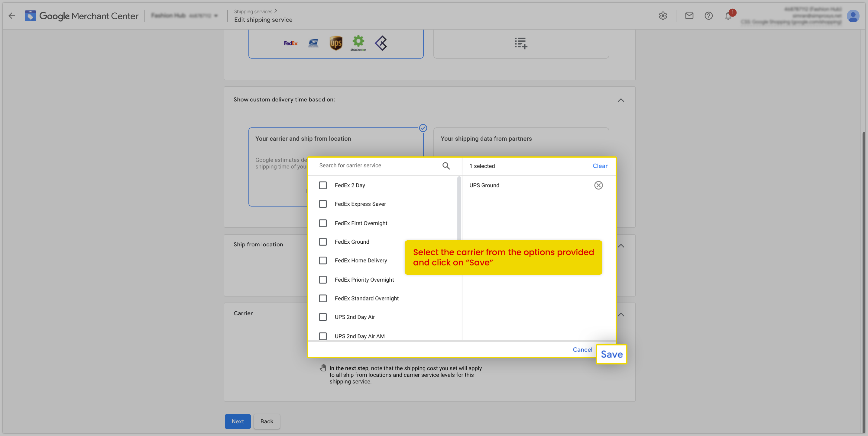
Task: Click the ShipStation gear logo
Action: pos(358,43)
